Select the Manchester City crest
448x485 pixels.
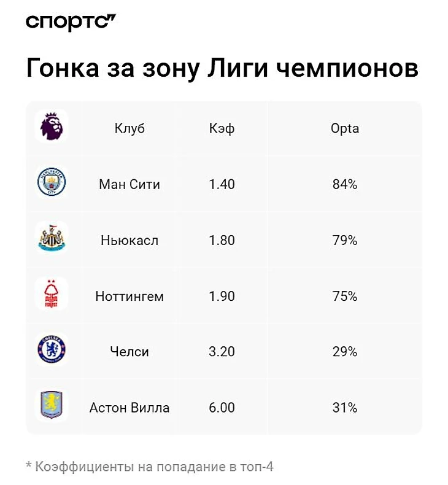tap(52, 182)
